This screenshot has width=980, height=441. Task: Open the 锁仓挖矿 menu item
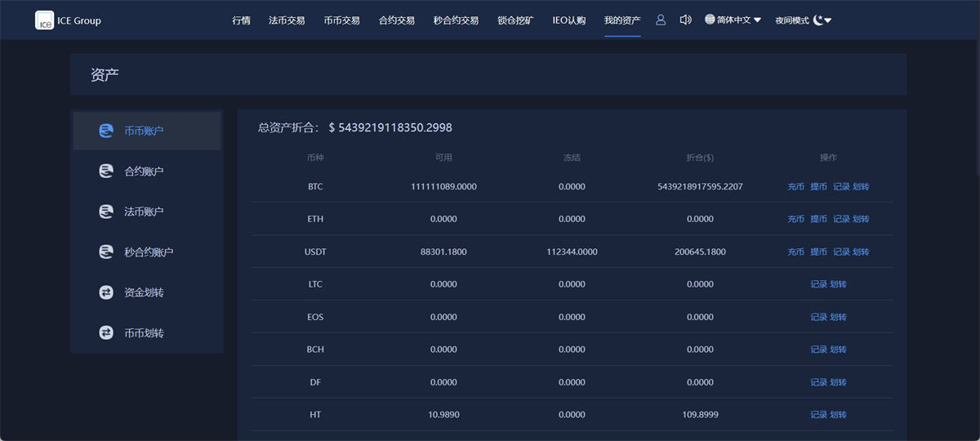(x=515, y=20)
